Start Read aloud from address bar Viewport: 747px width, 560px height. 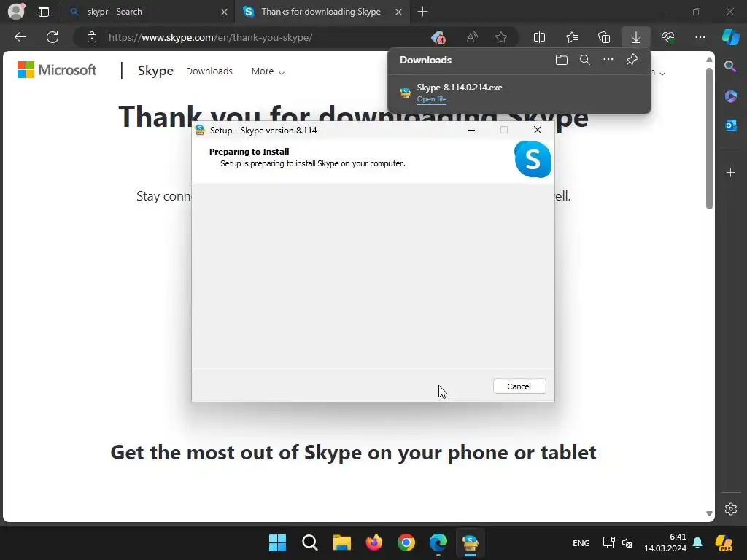472,37
